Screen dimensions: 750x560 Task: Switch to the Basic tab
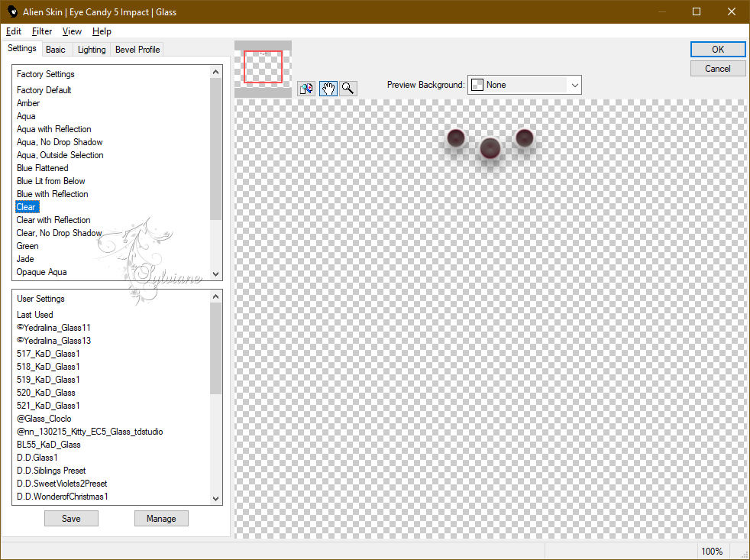(x=56, y=50)
